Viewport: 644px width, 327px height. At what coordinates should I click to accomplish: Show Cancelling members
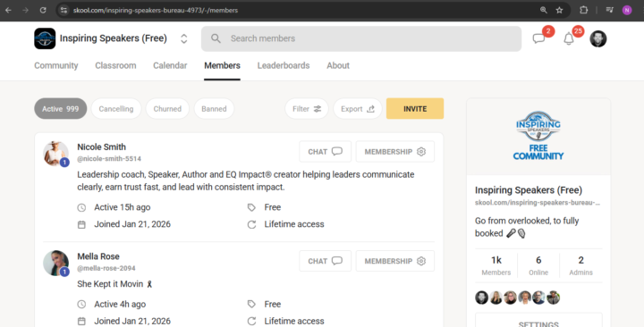(x=116, y=109)
